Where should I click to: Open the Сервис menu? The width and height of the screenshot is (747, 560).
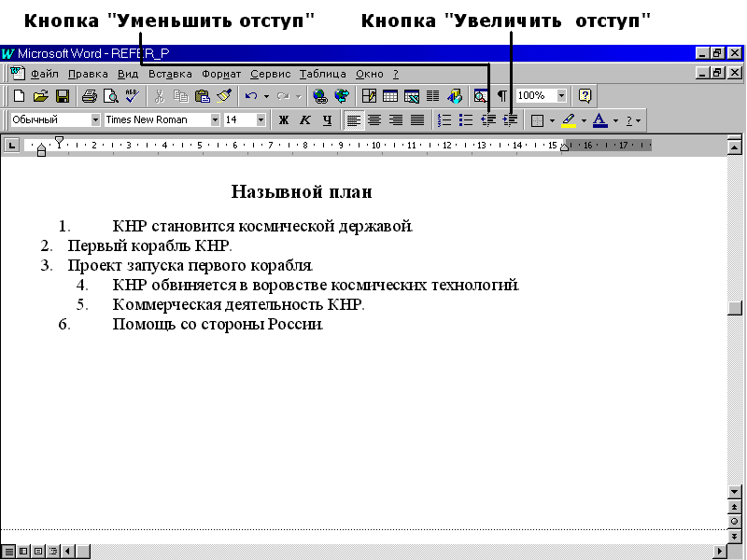tap(271, 74)
